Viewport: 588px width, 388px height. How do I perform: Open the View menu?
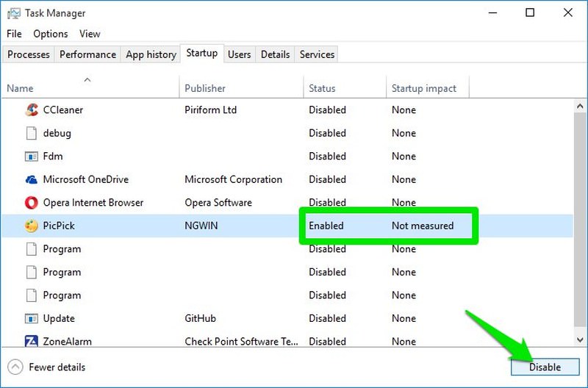(90, 34)
